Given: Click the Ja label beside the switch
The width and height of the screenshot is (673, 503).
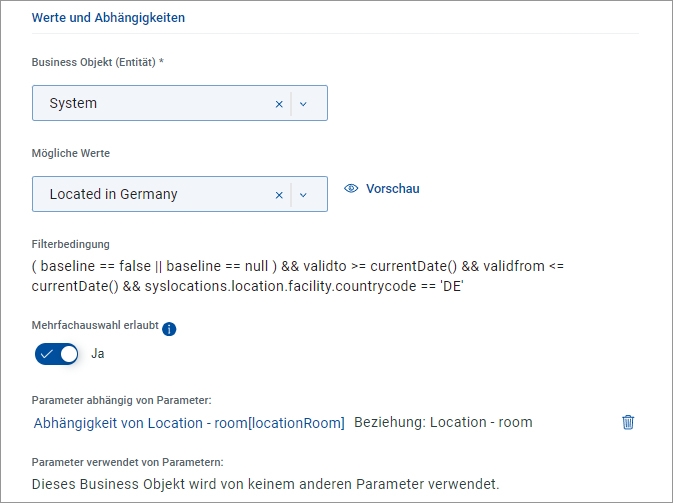Looking at the screenshot, I should (x=98, y=353).
